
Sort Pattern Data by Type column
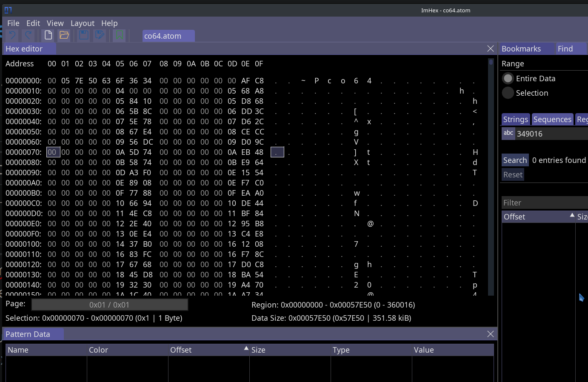click(371, 350)
